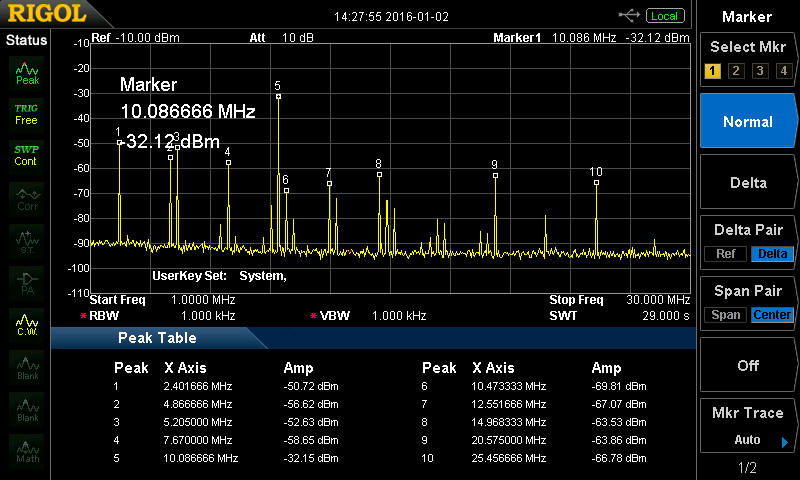This screenshot has width=800, height=480.
Task: Go to next menu page 1/2
Action: point(748,467)
